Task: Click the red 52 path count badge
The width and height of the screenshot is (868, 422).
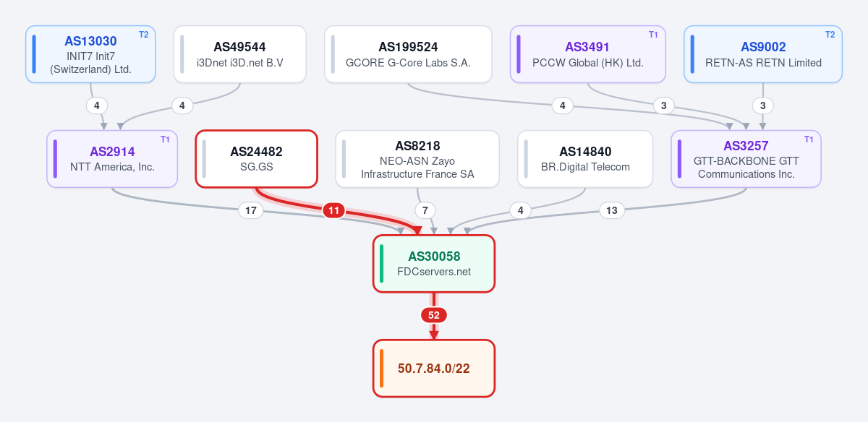Action: 434,315
